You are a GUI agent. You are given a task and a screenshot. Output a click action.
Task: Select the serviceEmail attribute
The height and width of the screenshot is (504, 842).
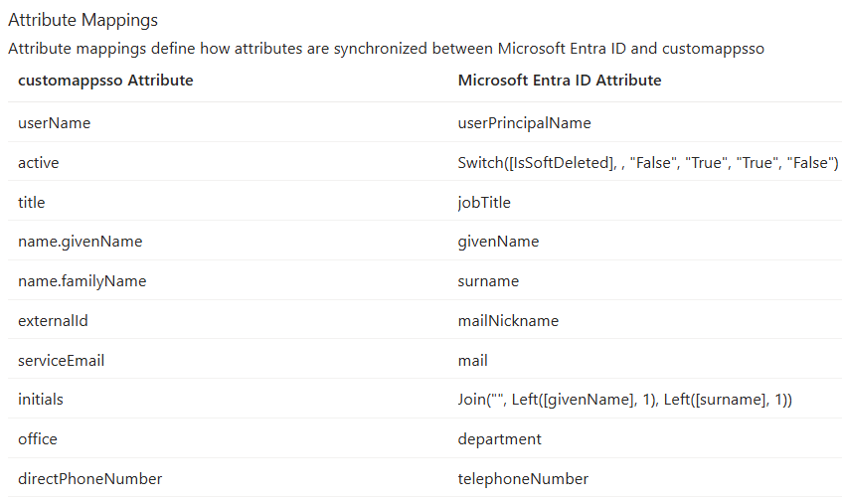coord(62,361)
